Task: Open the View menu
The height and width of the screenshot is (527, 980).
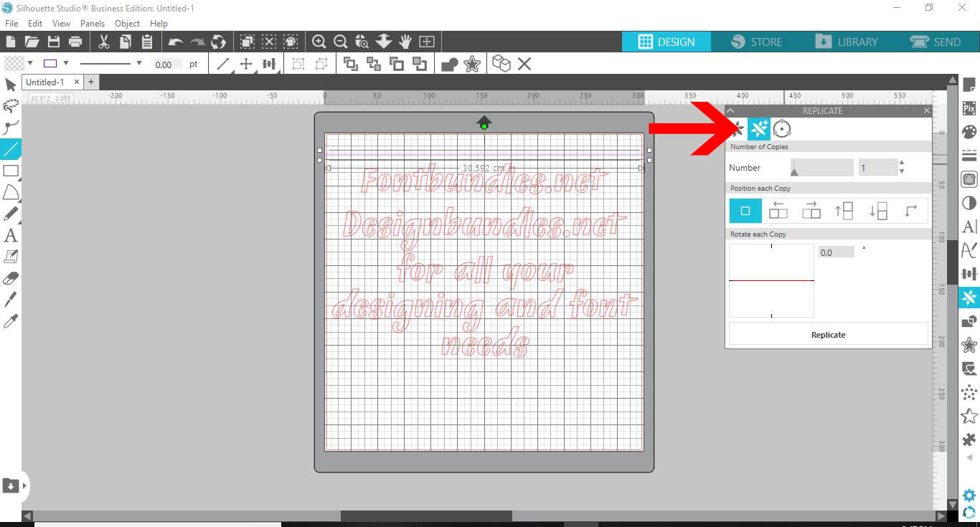Action: click(x=61, y=24)
